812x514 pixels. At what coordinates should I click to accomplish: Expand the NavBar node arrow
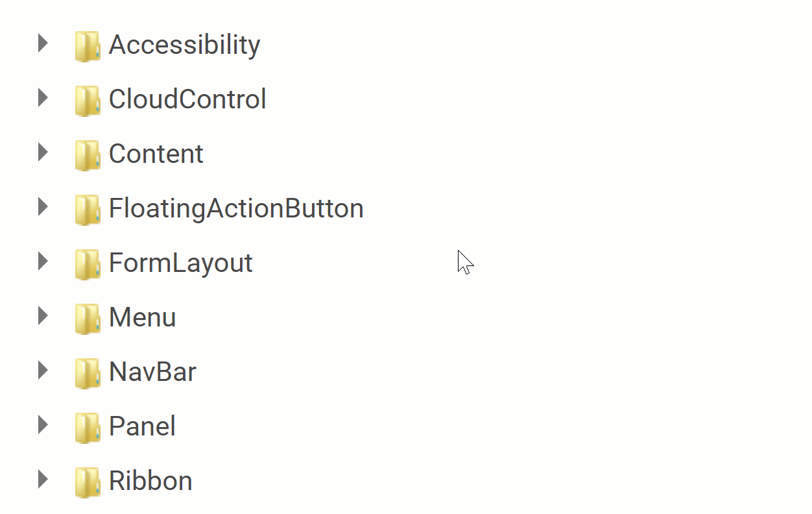tap(43, 371)
